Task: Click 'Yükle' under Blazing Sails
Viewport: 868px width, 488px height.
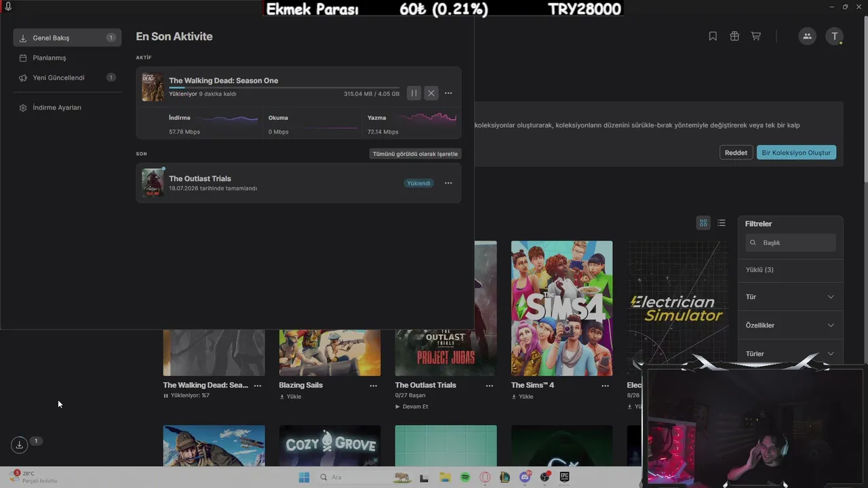Action: tap(290, 396)
